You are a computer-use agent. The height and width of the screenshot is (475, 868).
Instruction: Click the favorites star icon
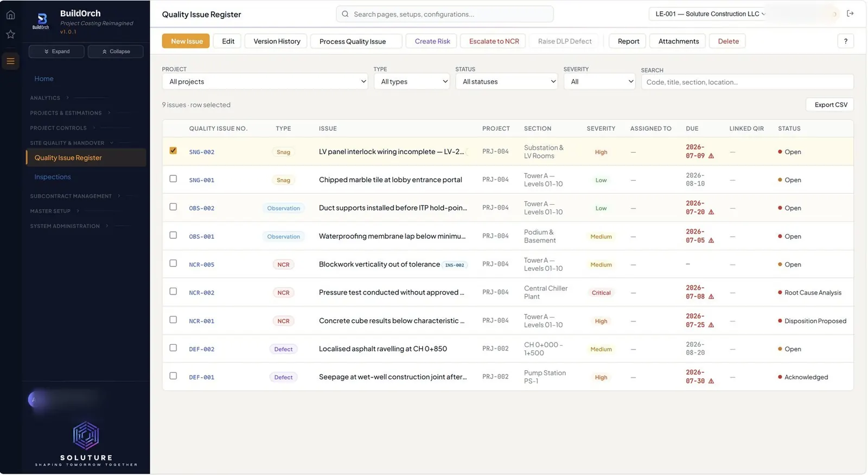pos(10,34)
